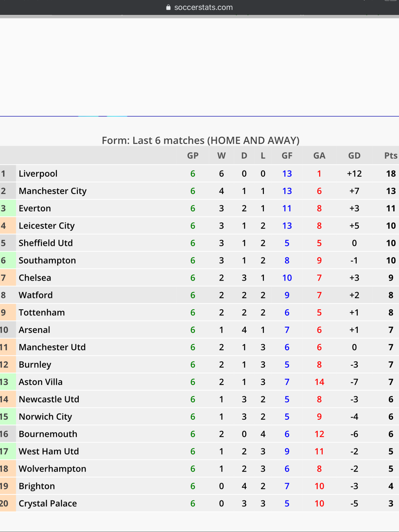The height and width of the screenshot is (532, 399).
Task: Click Aston Villa's goals against value 14
Action: click(319, 382)
